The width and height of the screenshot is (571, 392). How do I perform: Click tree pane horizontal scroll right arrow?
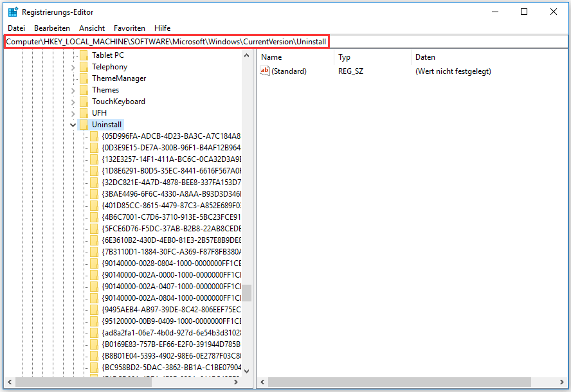(x=236, y=382)
